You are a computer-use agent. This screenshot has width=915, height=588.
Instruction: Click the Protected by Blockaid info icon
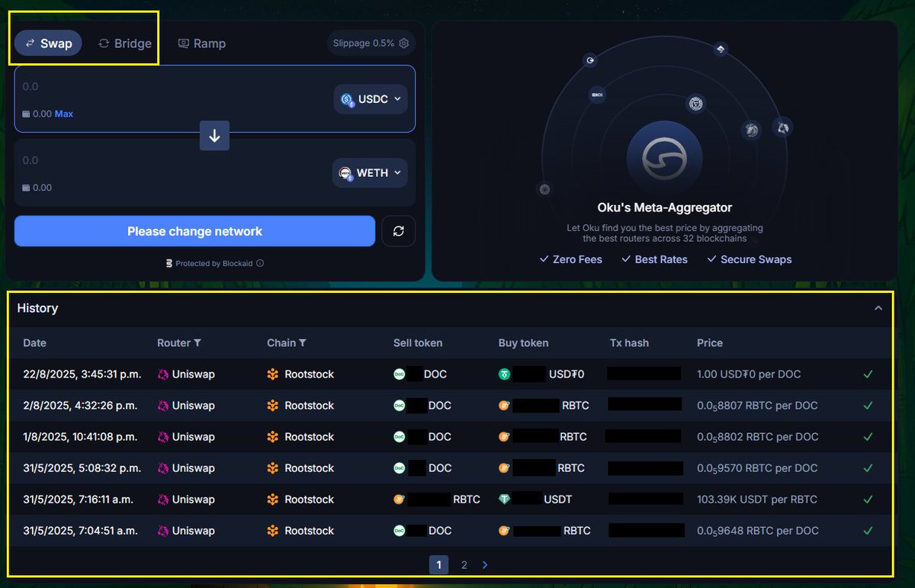click(260, 263)
